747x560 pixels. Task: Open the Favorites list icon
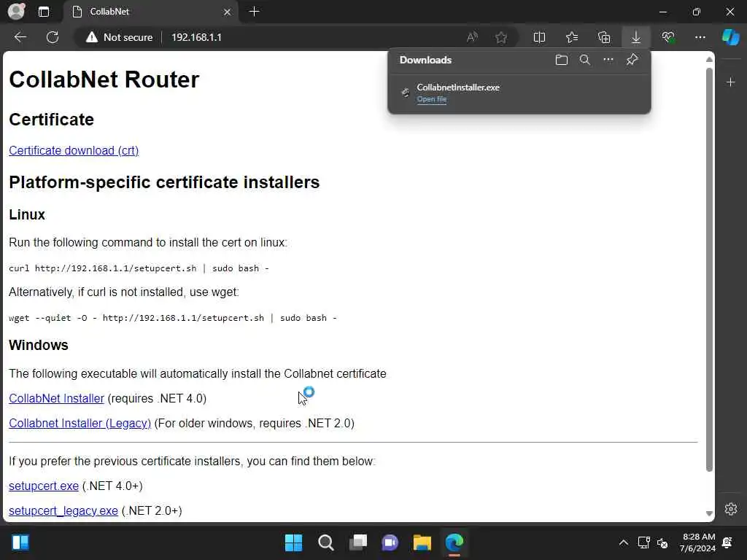click(572, 37)
